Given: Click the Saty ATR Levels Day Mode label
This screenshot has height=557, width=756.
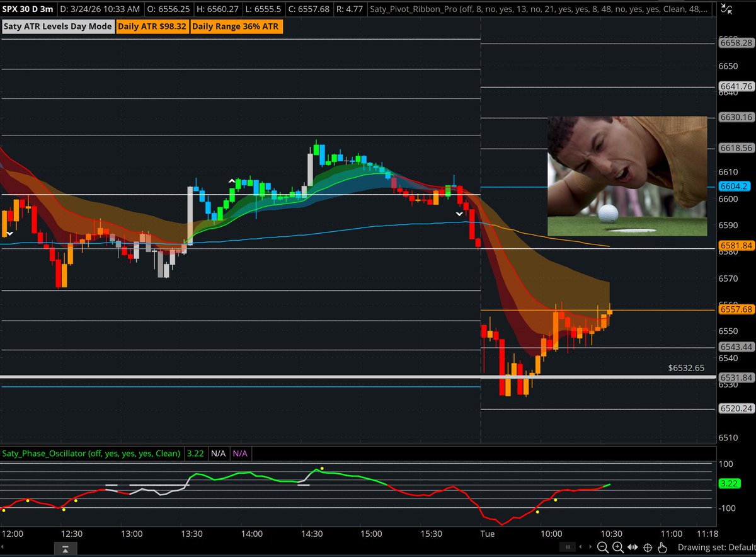Looking at the screenshot, I should (57, 26).
